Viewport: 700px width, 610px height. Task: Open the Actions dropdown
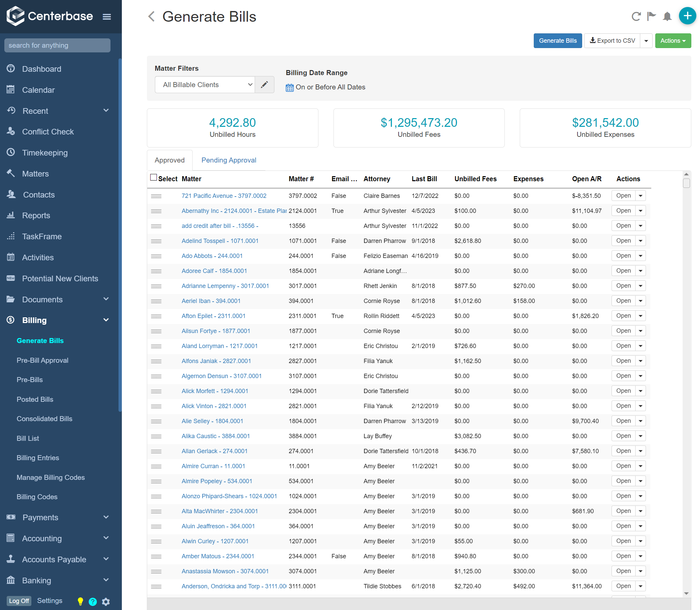click(x=673, y=40)
